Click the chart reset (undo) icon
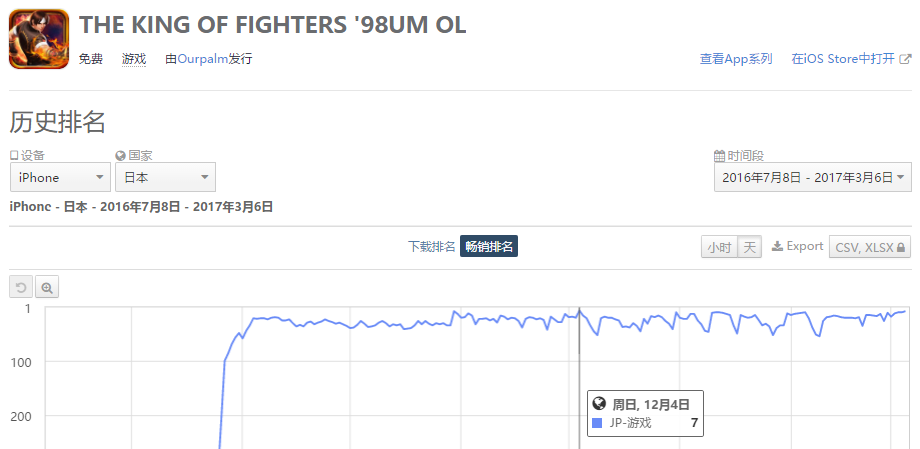Screen dimensions: 920x449 (x=21, y=288)
